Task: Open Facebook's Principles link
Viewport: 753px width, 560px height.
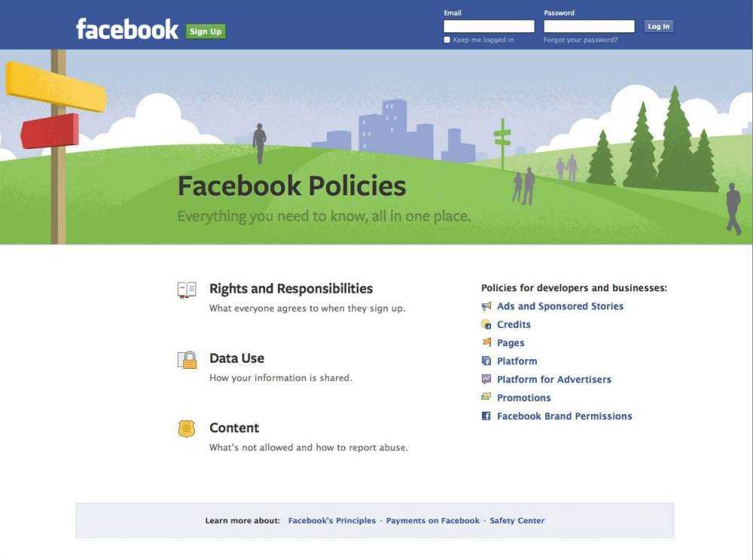Action: click(331, 520)
